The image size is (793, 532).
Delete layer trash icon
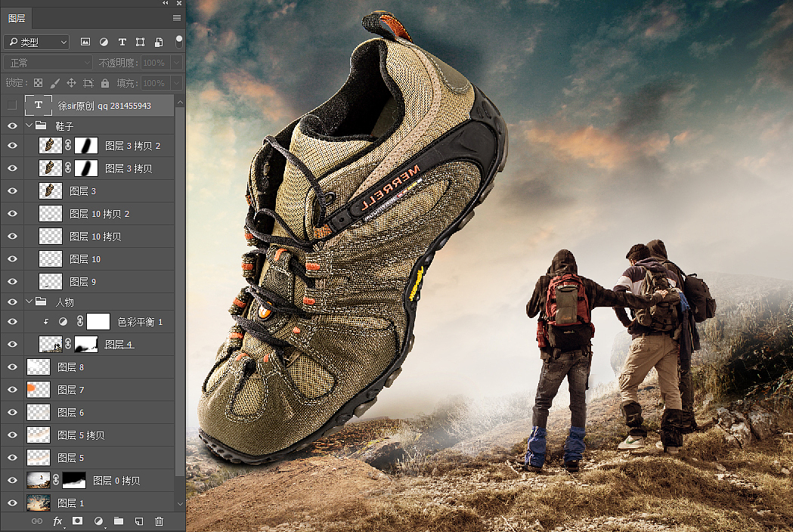click(160, 521)
